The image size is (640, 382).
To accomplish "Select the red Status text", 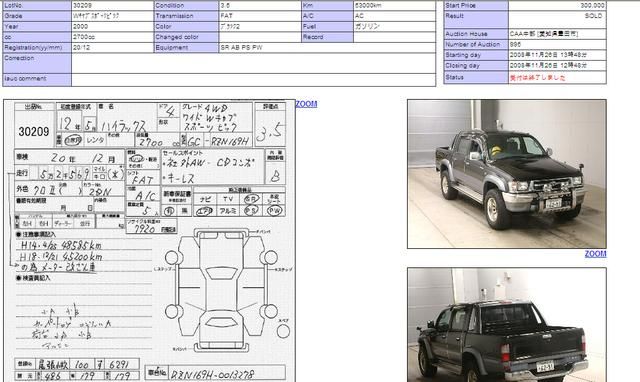I will tap(538, 78).
